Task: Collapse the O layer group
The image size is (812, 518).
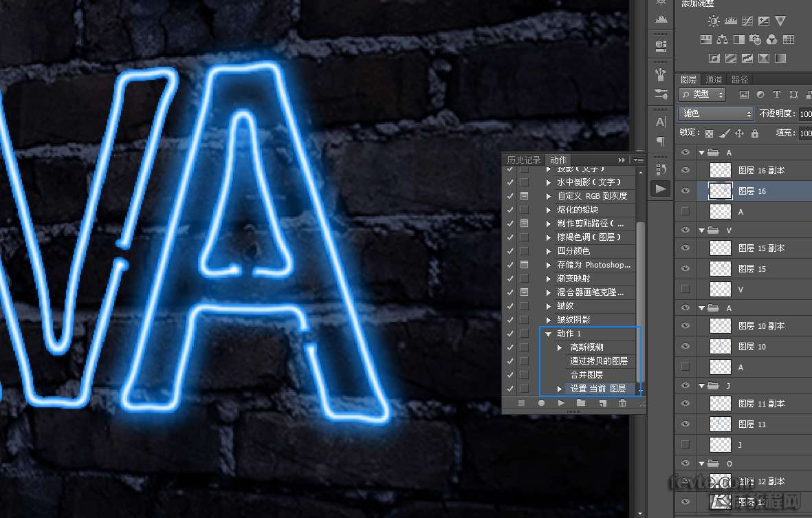Action: point(702,464)
